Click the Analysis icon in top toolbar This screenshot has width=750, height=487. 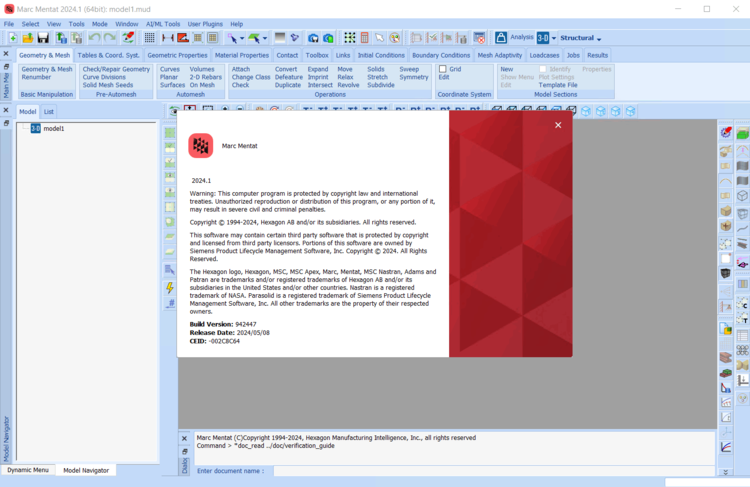point(501,37)
